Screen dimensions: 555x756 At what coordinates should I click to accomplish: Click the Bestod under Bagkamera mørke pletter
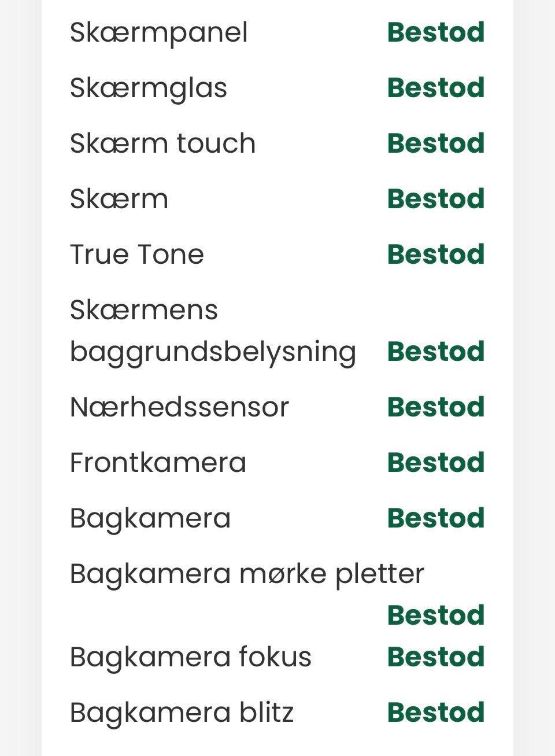(436, 615)
